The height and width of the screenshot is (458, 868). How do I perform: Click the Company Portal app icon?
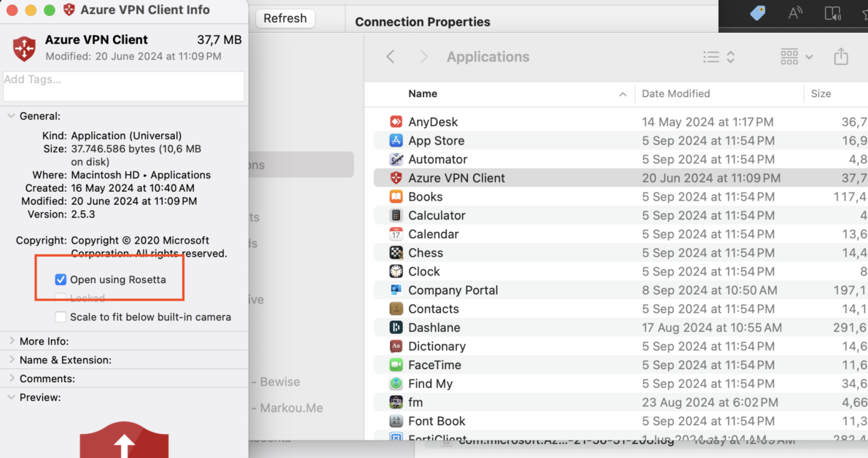coord(396,290)
